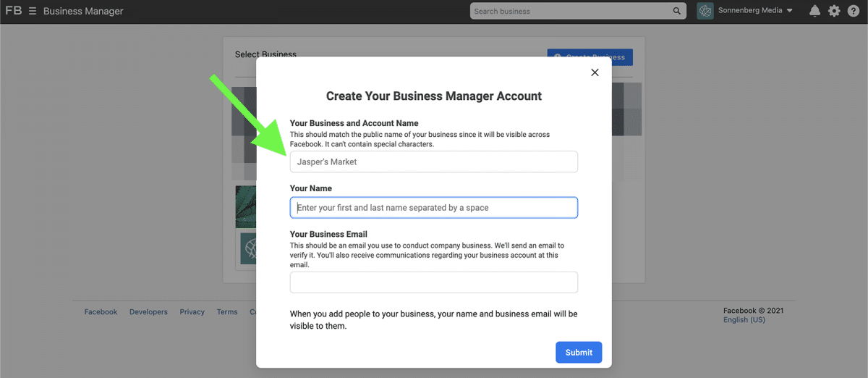Open the Developers footer link
Viewport: 868px width, 378px height.
(148, 312)
